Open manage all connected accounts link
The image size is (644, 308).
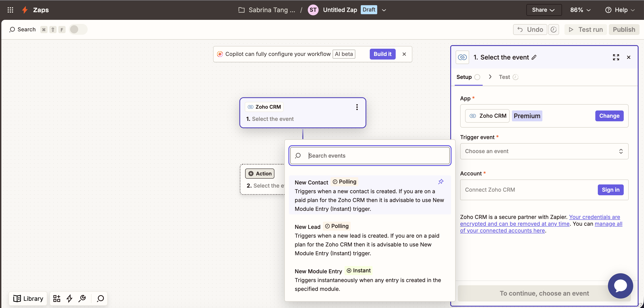[541, 227]
